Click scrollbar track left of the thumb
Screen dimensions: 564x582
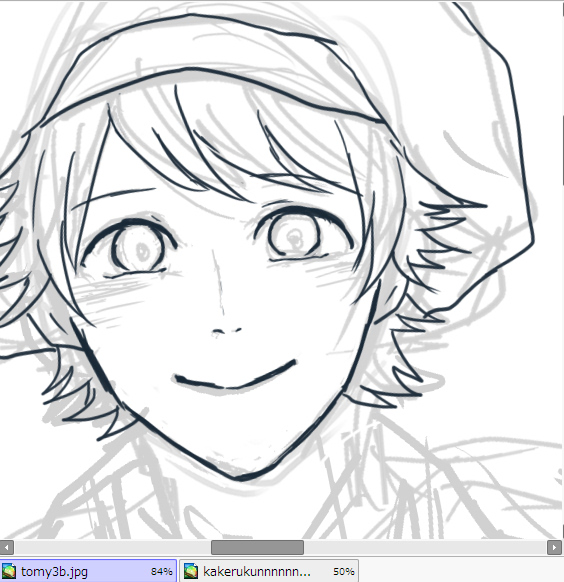point(112,547)
